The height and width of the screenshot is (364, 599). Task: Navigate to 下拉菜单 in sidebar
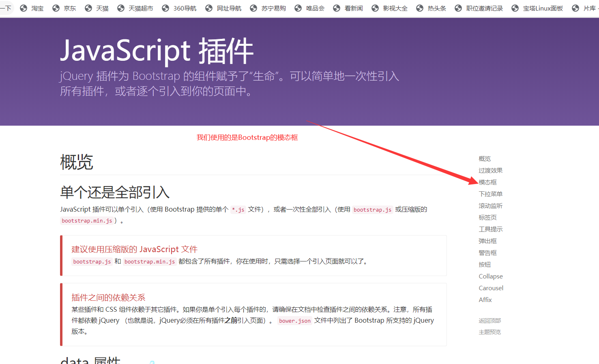point(491,194)
